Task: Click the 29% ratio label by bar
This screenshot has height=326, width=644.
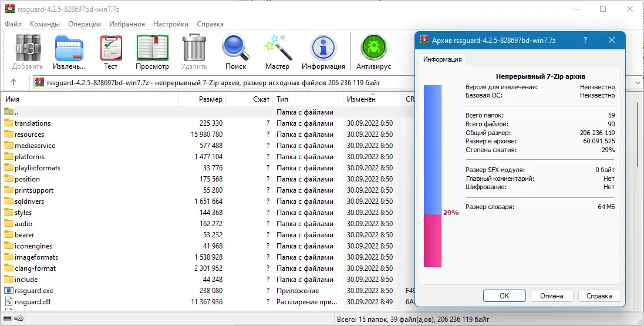Action: [451, 213]
